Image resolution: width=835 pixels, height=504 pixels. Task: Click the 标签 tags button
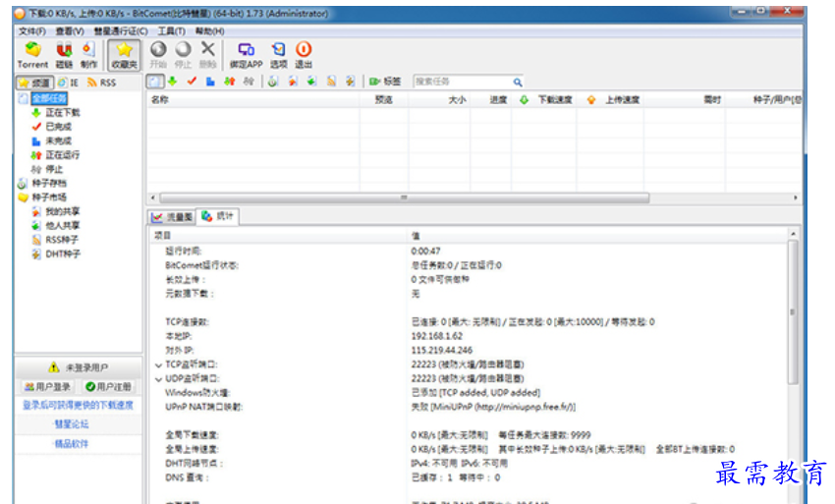click(x=385, y=82)
